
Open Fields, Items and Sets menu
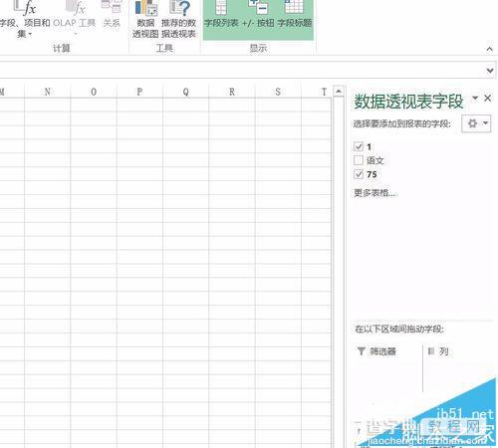pyautogui.click(x=25, y=19)
